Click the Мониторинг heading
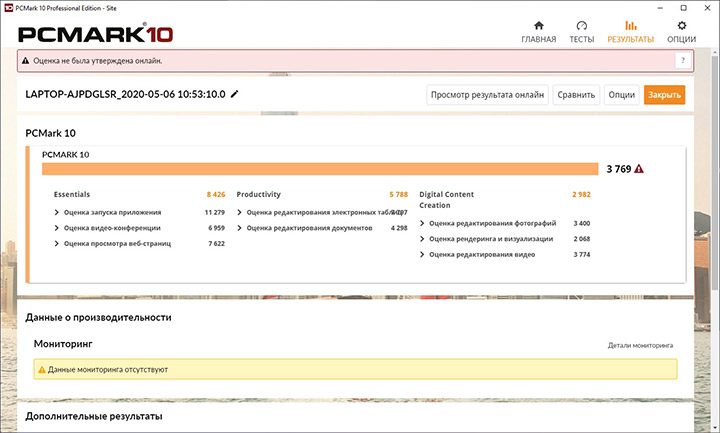 pyautogui.click(x=63, y=344)
